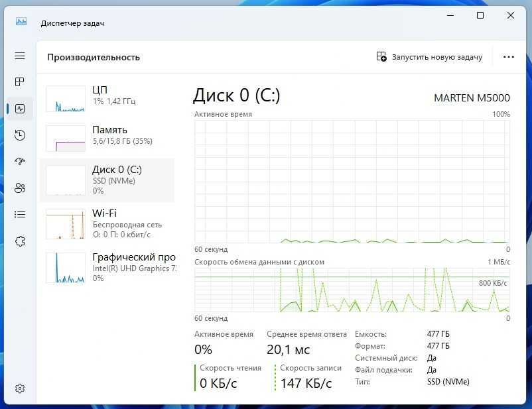Click the Скорость обмена данными с диском label
Screen dimensions: 532x409
point(259,262)
